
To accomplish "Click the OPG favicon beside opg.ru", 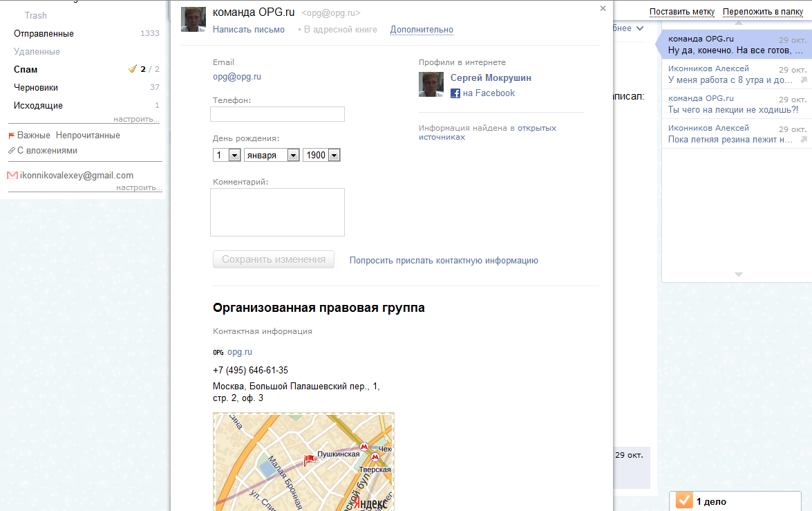I will (x=218, y=353).
